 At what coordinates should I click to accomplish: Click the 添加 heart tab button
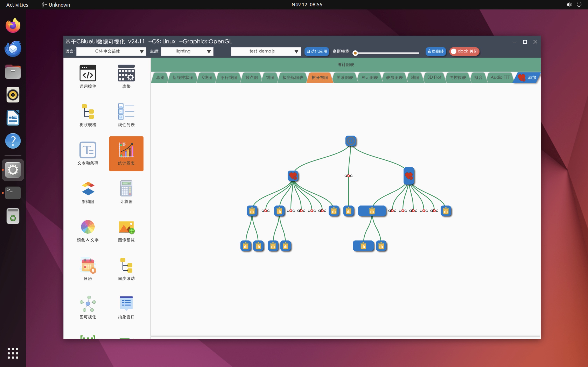pyautogui.click(x=527, y=78)
